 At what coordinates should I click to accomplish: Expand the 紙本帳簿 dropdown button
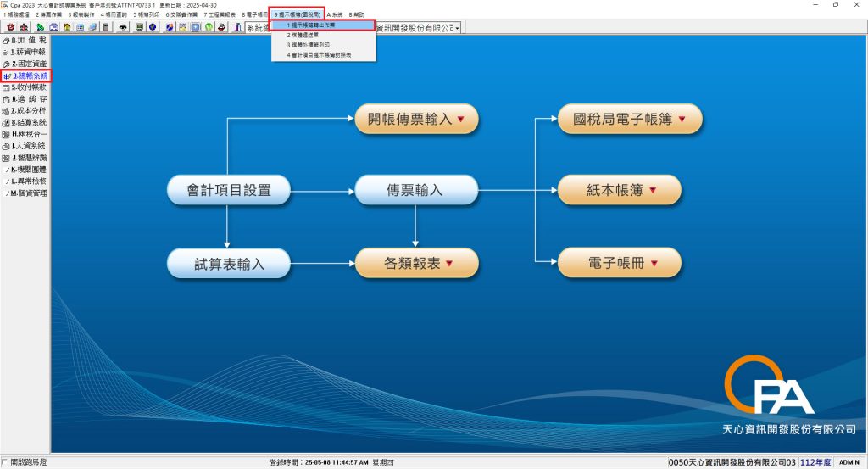click(x=620, y=190)
